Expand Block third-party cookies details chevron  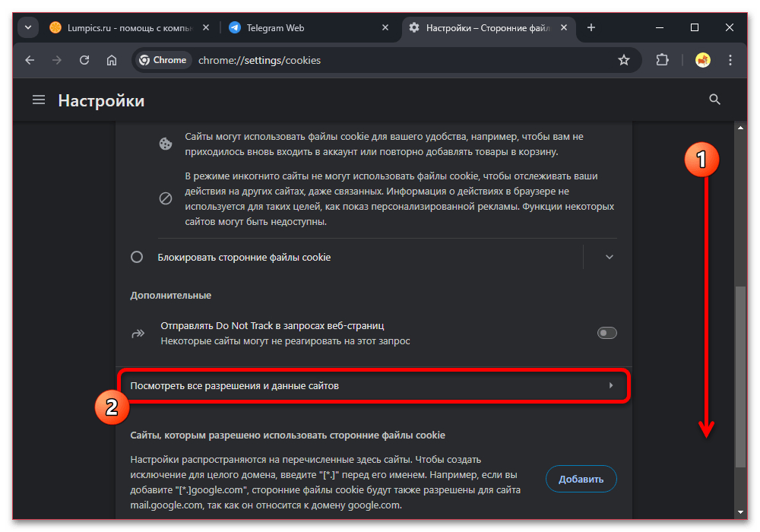pyautogui.click(x=609, y=257)
